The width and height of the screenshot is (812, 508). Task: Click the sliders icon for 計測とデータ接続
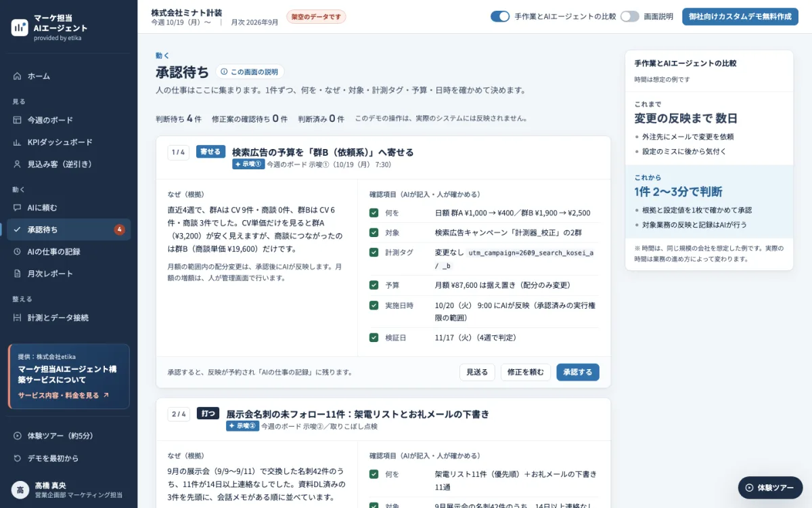(18, 318)
